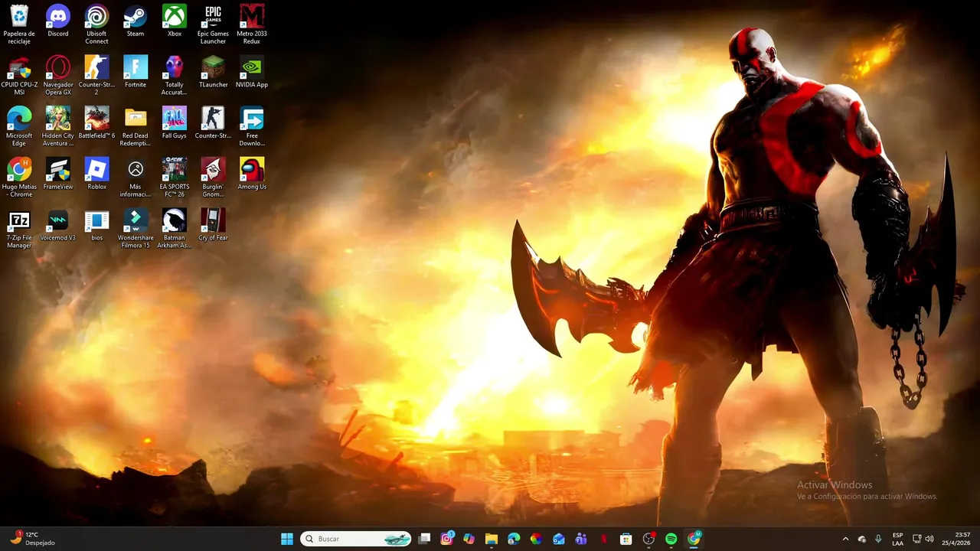Open the network connection tray icon

click(x=917, y=539)
